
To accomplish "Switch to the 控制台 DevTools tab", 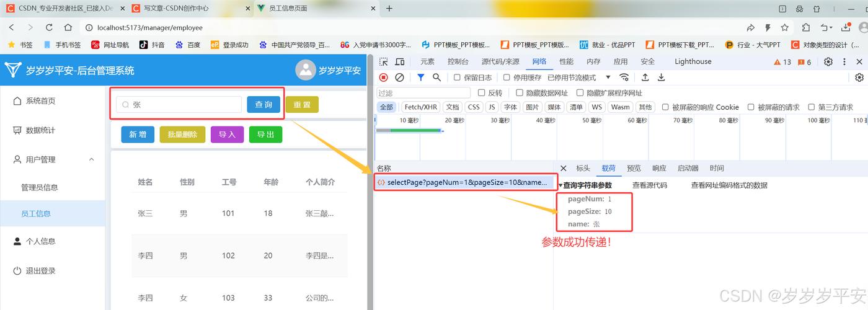I will [x=458, y=62].
